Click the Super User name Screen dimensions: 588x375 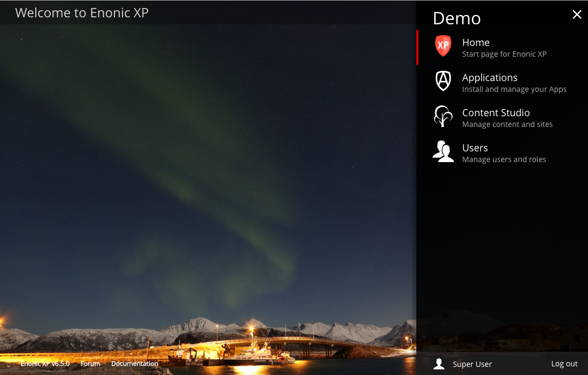tap(472, 364)
